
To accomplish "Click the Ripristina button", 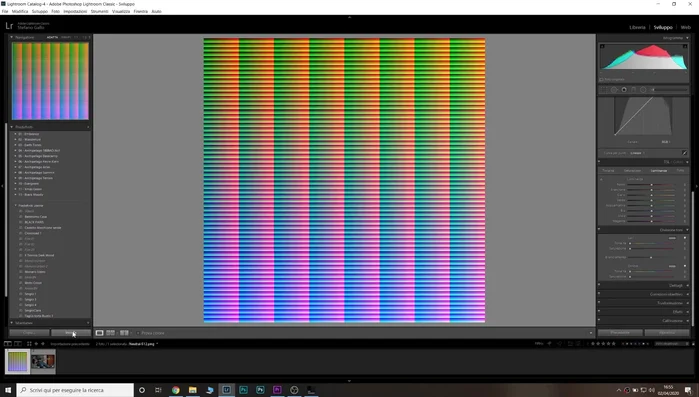I will (667, 333).
